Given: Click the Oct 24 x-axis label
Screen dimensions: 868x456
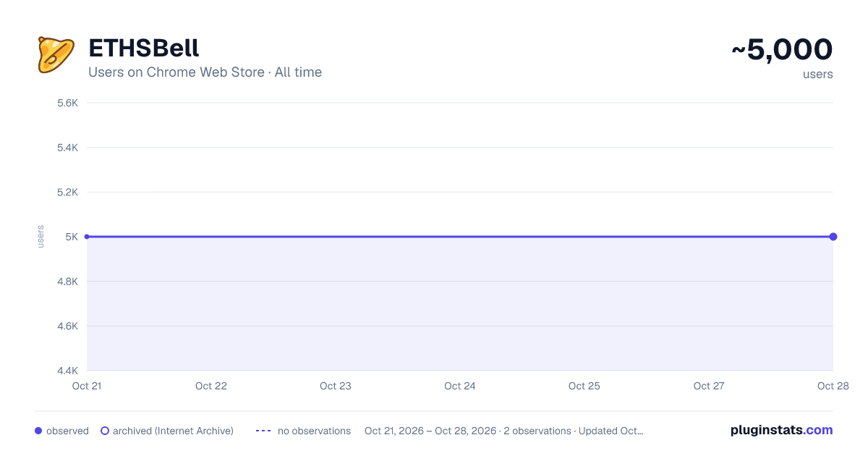Looking at the screenshot, I should [x=460, y=386].
